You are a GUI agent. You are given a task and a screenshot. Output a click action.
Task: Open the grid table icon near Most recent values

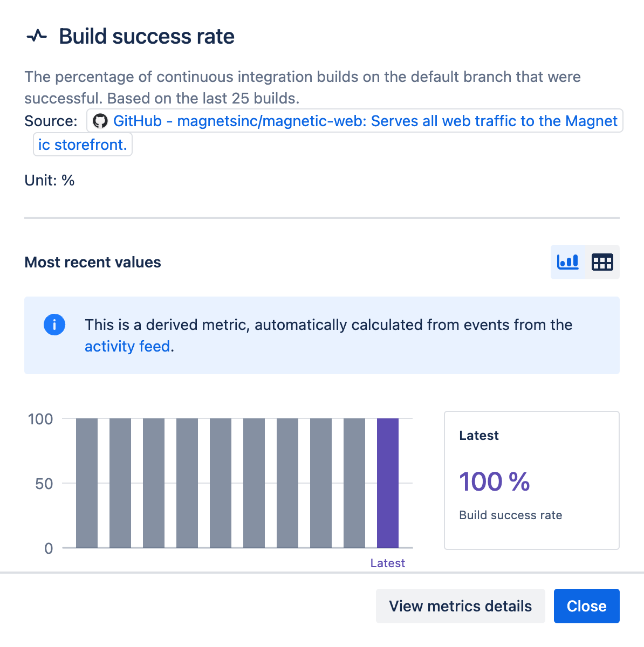click(602, 262)
